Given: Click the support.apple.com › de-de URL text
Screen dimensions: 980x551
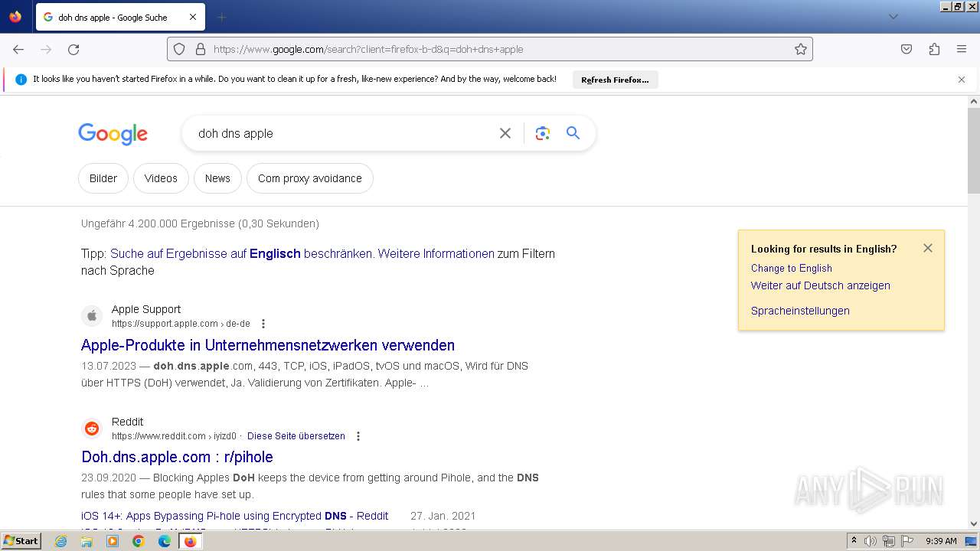Looking at the screenshot, I should 181,324.
